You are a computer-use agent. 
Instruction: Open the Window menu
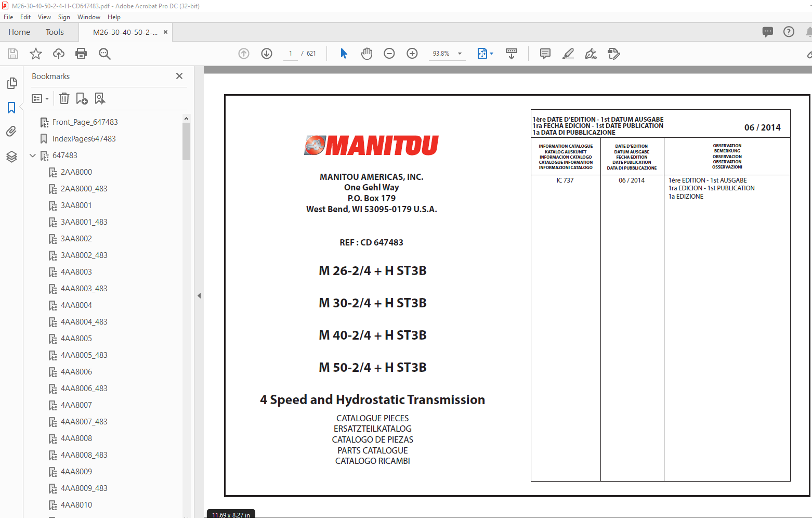click(89, 17)
